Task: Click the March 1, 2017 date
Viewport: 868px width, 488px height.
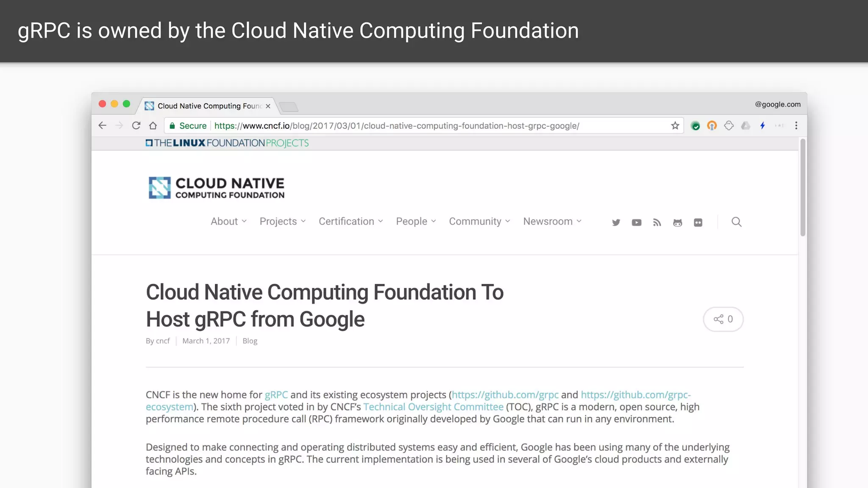Action: [206, 341]
